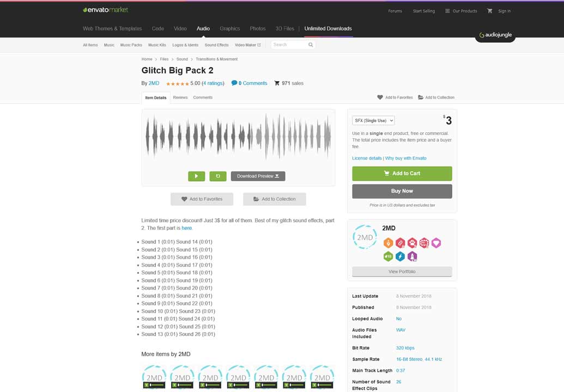Click the search magnifier icon

(311, 45)
